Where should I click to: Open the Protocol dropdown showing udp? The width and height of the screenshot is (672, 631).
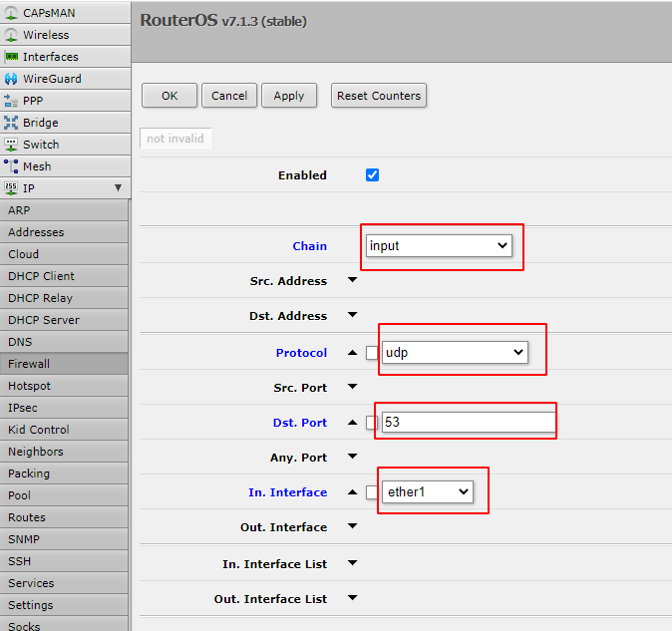click(455, 353)
